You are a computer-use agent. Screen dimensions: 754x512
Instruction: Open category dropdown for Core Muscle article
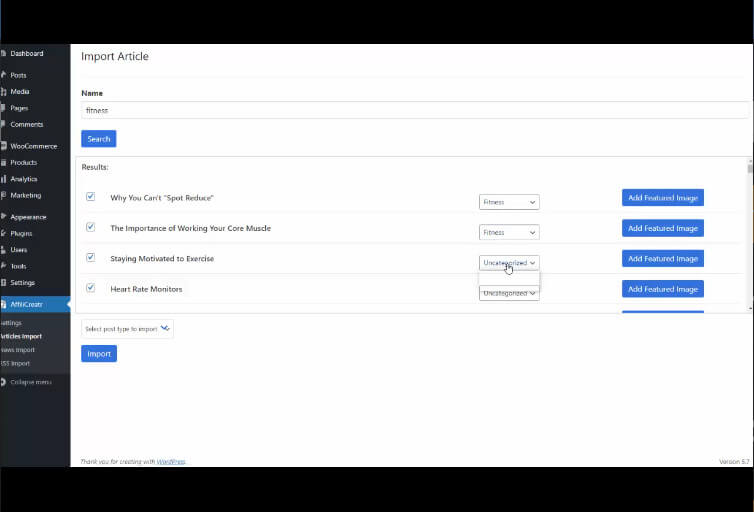coord(509,232)
